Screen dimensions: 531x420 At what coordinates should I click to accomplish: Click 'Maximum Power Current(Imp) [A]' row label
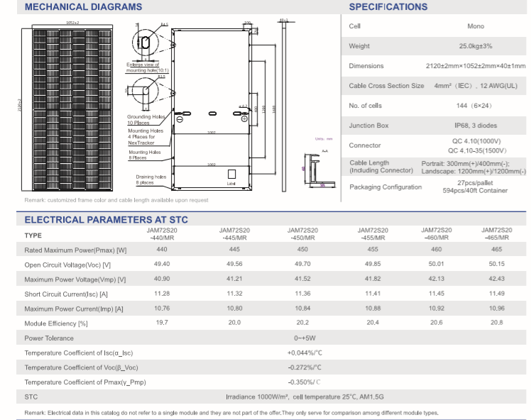(x=74, y=309)
